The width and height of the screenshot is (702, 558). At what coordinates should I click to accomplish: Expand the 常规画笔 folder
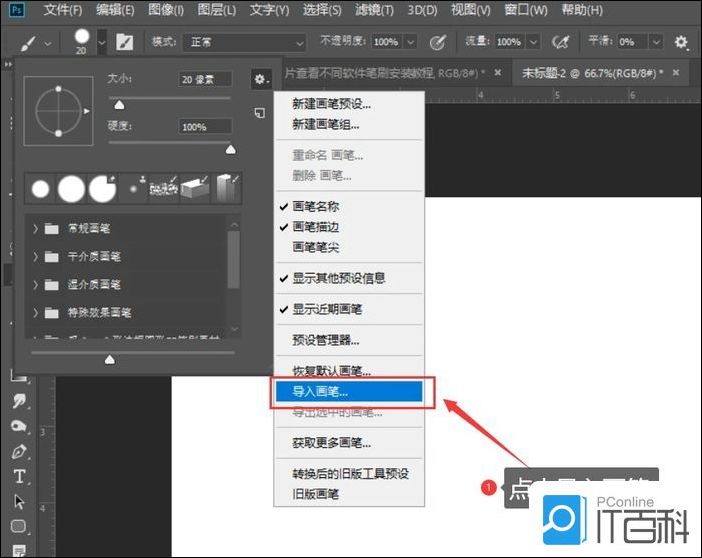point(37,228)
